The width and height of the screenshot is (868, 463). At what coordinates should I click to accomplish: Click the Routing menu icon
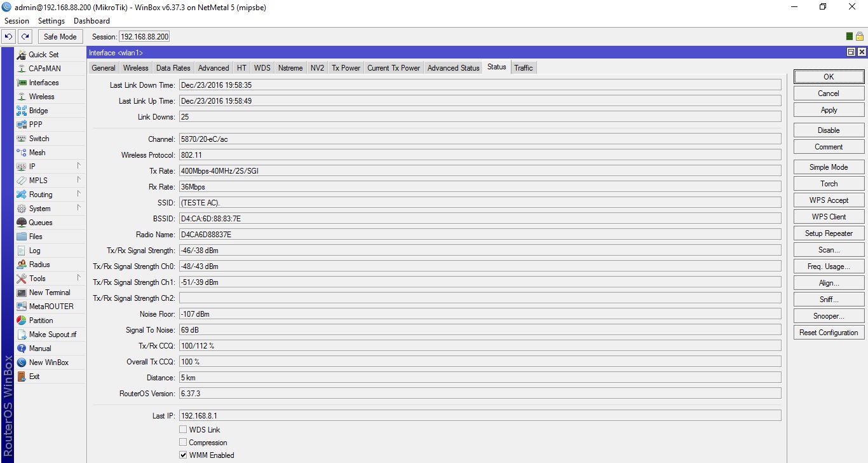click(x=22, y=195)
